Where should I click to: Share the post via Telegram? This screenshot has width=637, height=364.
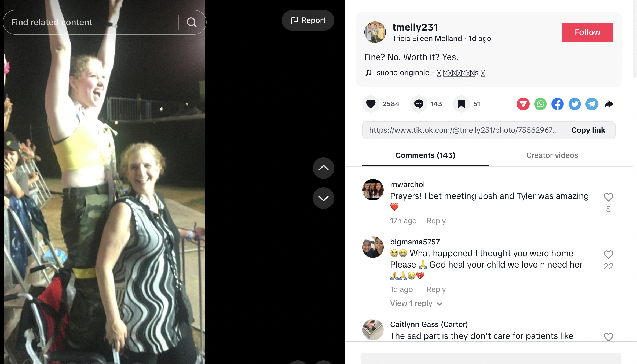[x=592, y=104]
